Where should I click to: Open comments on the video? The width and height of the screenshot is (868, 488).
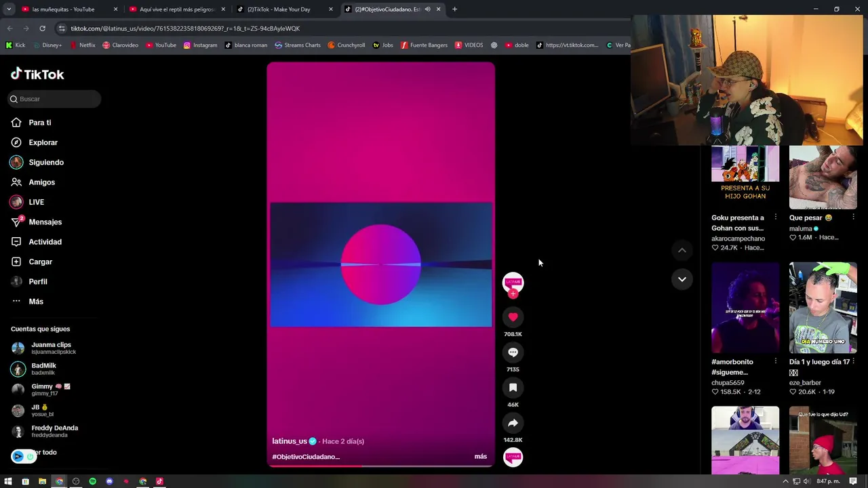(x=513, y=352)
